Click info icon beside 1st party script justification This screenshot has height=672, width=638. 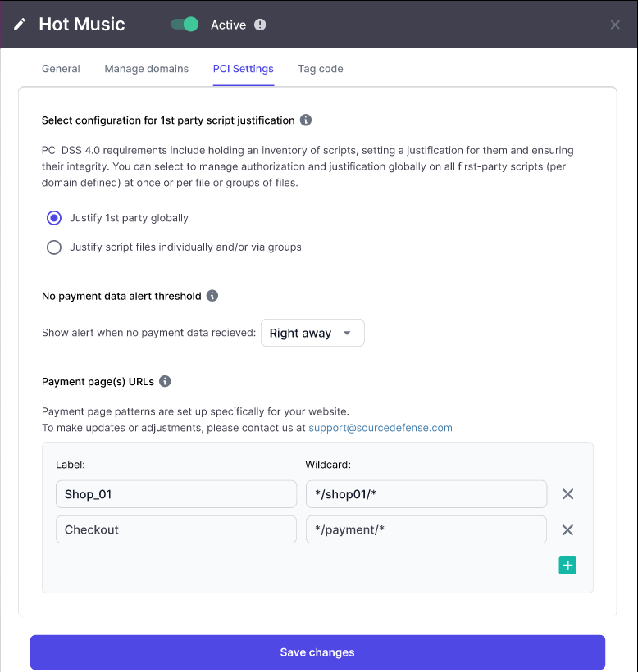pyautogui.click(x=306, y=120)
